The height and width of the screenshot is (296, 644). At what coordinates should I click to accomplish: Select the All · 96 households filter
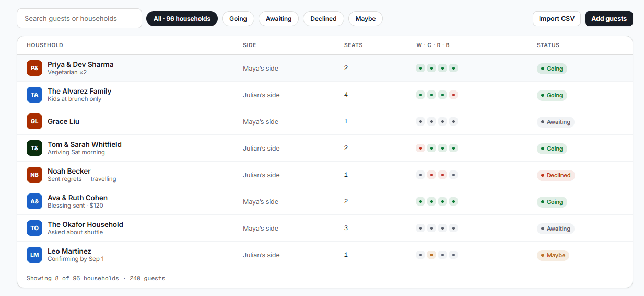pos(182,18)
